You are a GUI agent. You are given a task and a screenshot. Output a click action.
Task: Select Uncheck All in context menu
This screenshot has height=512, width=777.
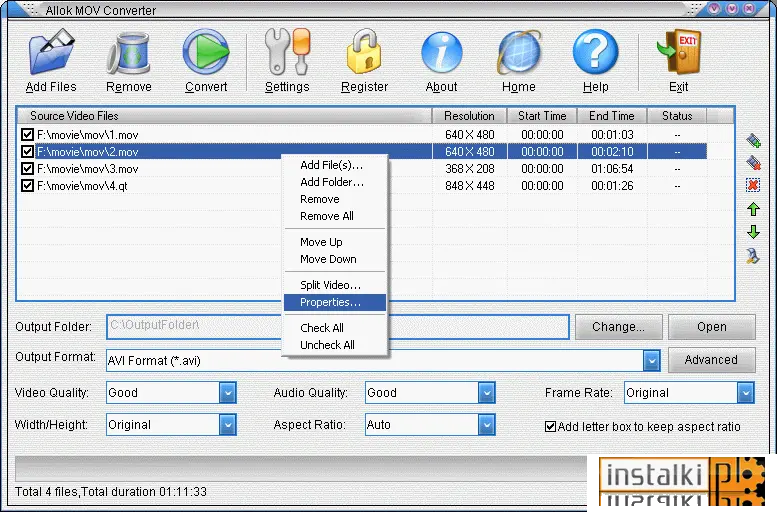(x=334, y=345)
